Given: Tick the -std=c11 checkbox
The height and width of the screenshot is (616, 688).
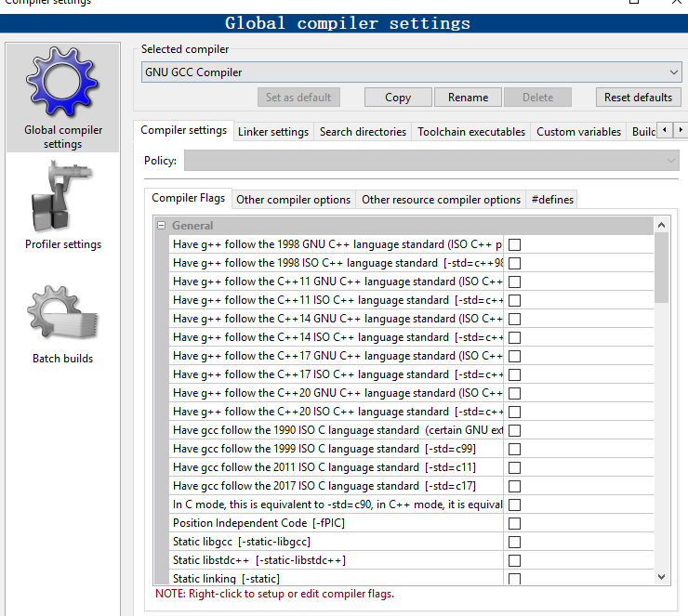Looking at the screenshot, I should [514, 468].
